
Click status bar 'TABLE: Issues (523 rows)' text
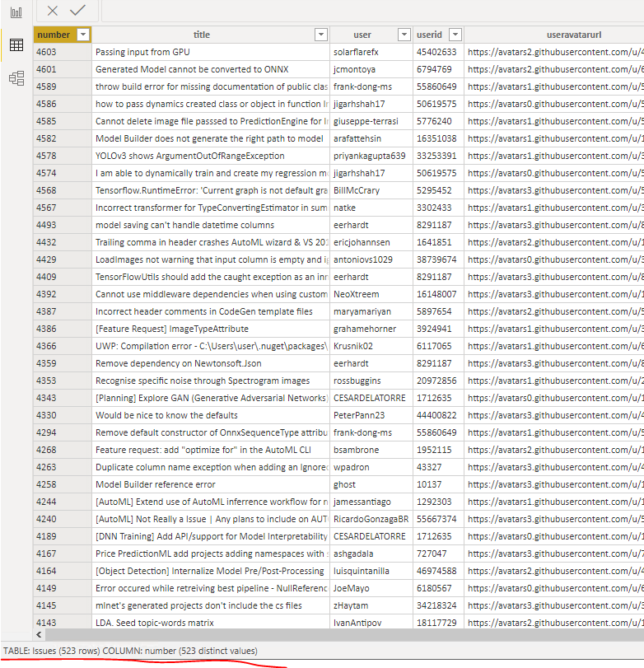click(x=51, y=651)
